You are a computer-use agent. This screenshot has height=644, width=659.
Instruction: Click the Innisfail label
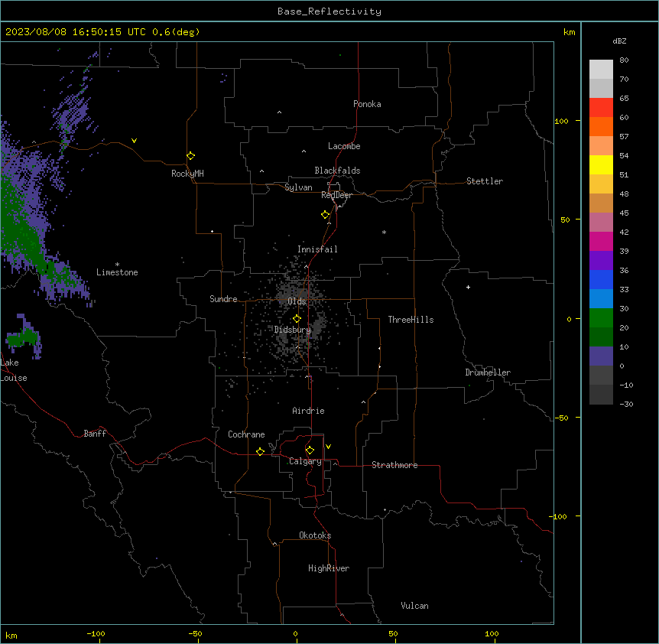click(x=317, y=249)
